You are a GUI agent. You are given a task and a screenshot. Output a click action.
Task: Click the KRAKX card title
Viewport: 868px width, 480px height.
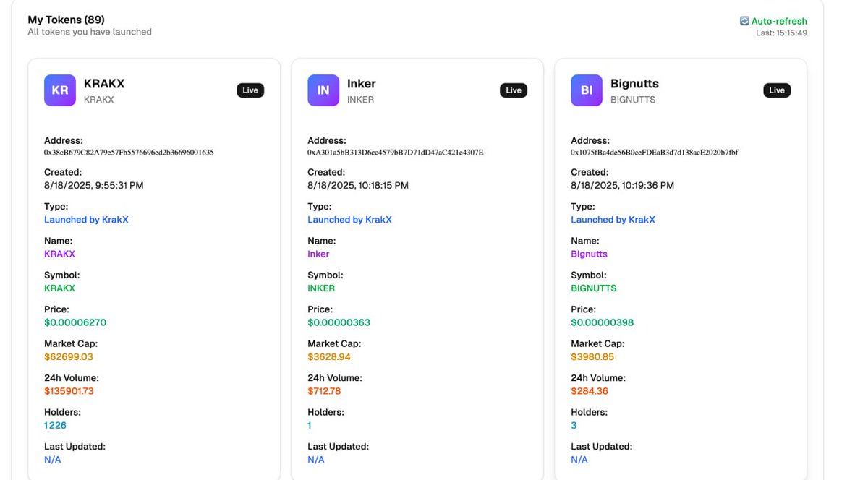point(104,84)
